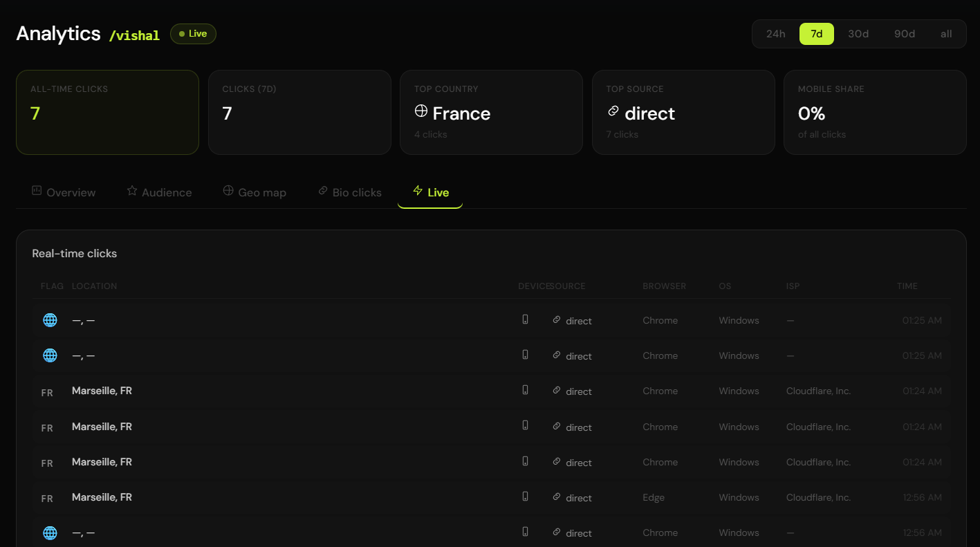The image size is (980, 547).
Task: Click the Geo map tab globe icon
Action: (228, 191)
